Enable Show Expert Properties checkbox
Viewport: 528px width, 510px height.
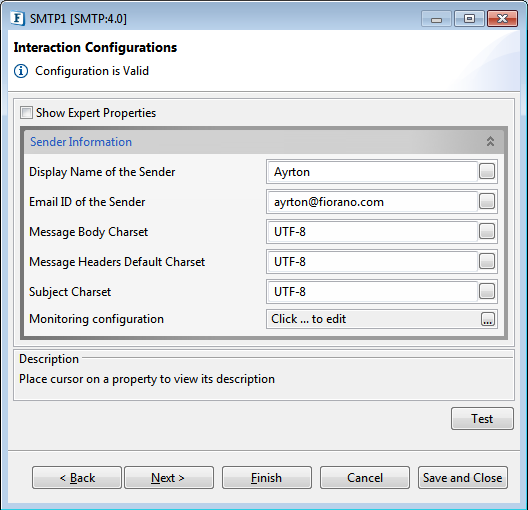point(26,113)
